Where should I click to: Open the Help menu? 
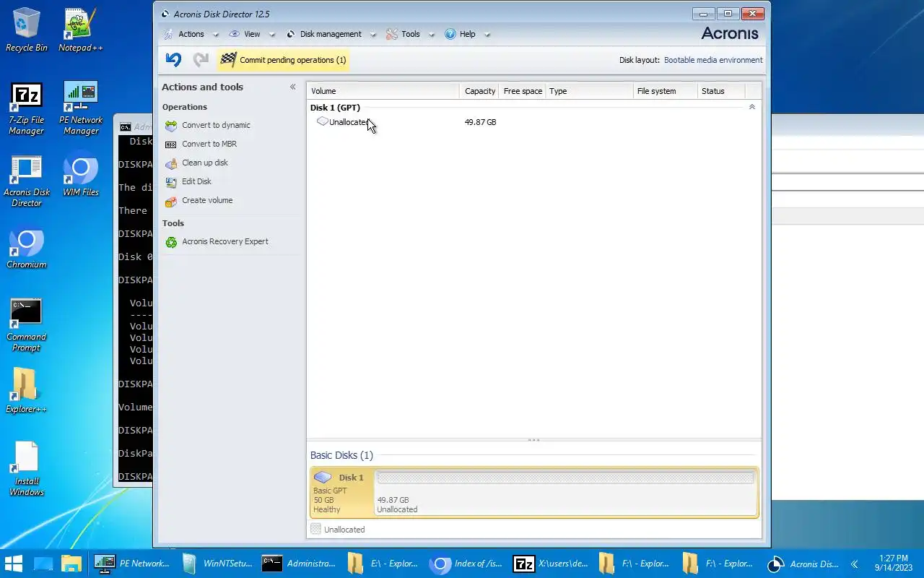[x=468, y=34]
